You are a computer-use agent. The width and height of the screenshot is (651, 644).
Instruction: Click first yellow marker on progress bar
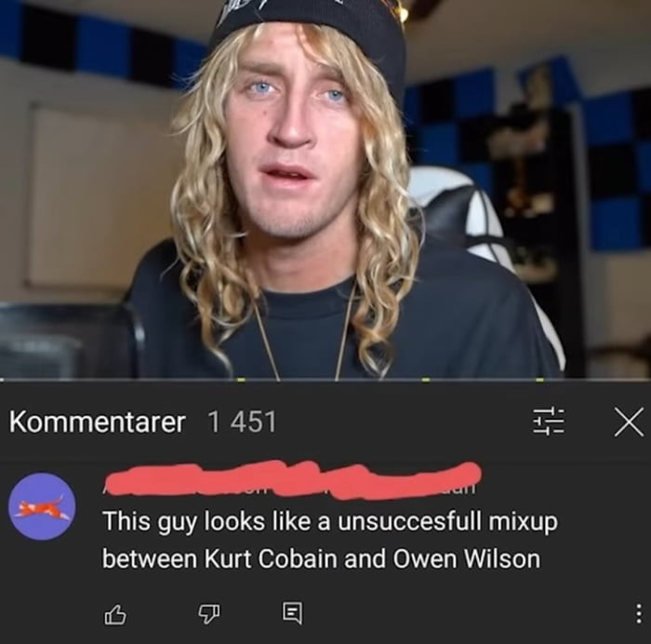pyautogui.click(x=241, y=380)
